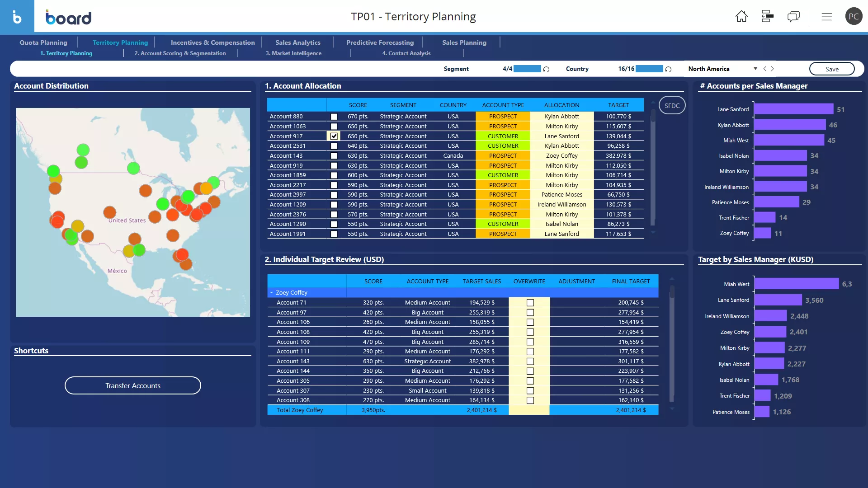Viewport: 868px width, 488px height.
Task: Select the Territory Planning tab
Action: [120, 42]
